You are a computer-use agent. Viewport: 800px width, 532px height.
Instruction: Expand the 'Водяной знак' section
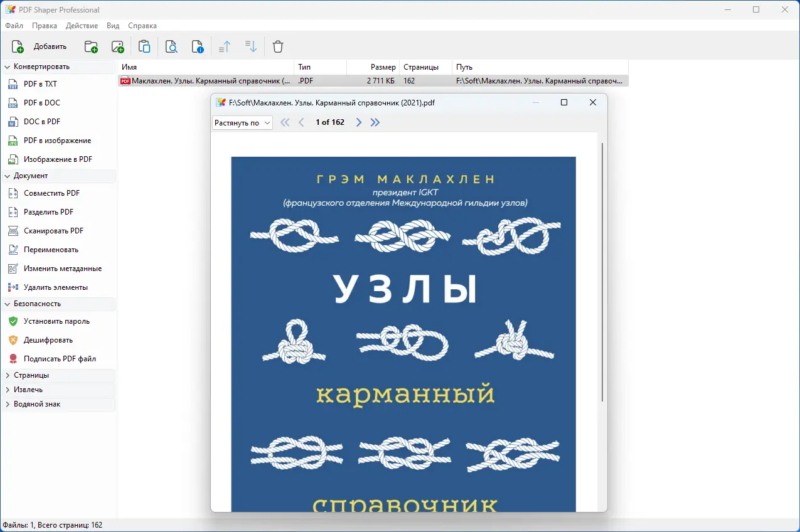coord(36,404)
